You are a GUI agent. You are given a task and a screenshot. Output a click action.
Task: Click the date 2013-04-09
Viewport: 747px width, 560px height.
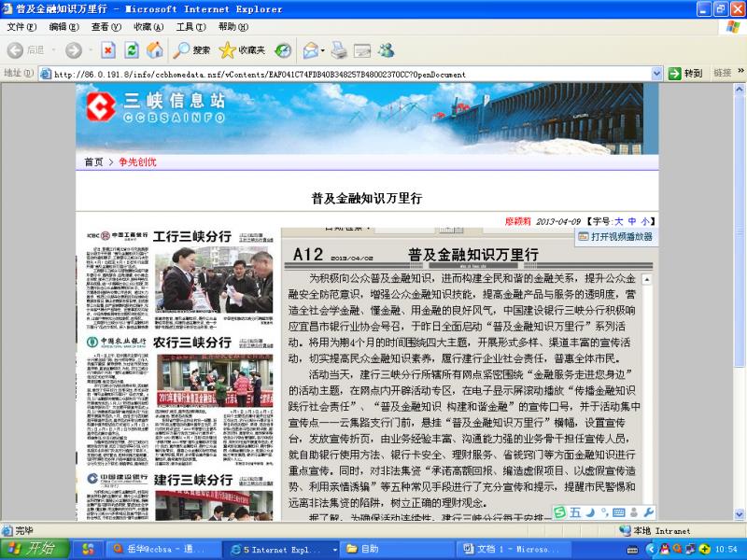pyautogui.click(x=558, y=221)
